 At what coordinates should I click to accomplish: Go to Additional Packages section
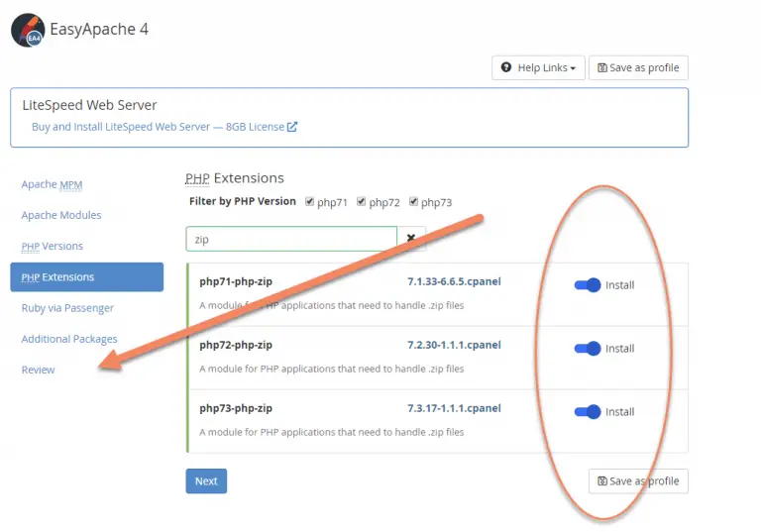pyautogui.click(x=69, y=339)
